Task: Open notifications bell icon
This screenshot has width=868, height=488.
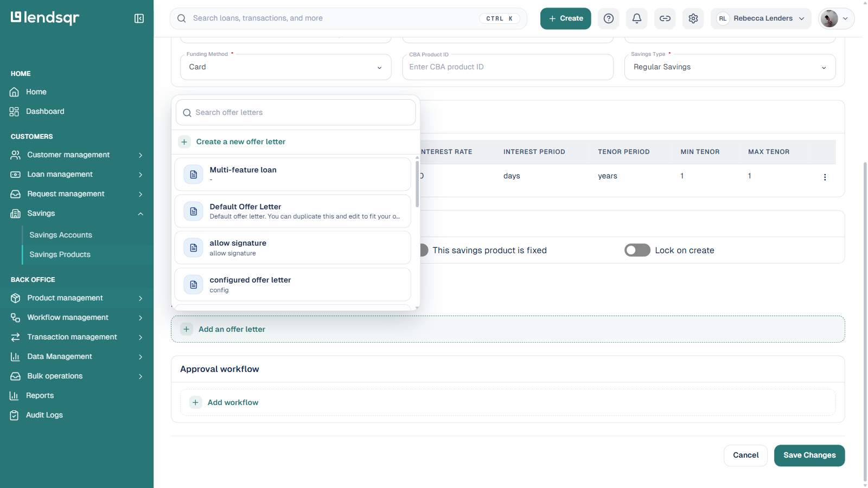Action: (x=637, y=18)
